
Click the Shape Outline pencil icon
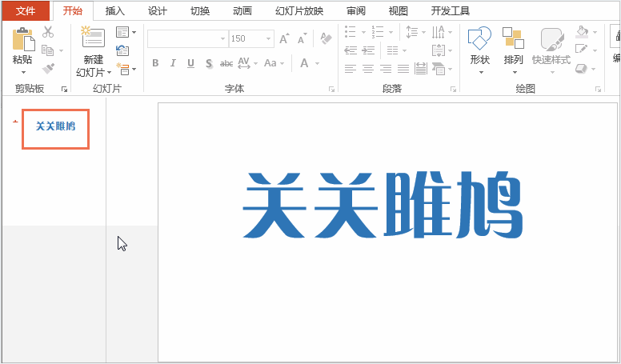coord(582,50)
